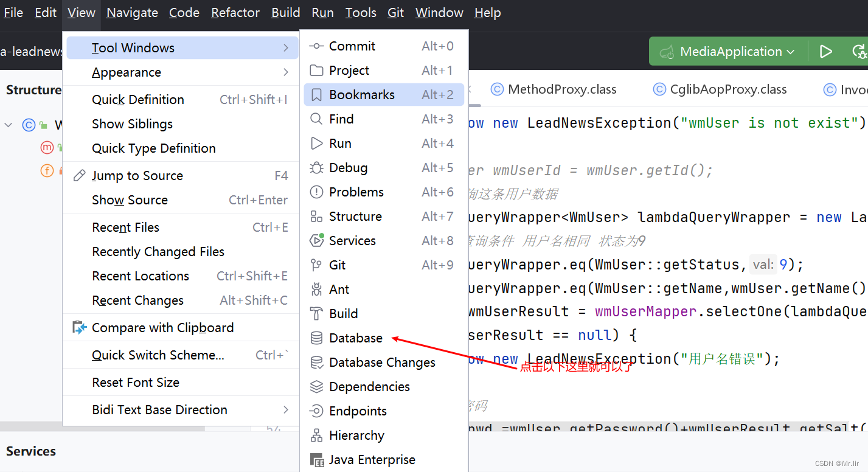Select Recent Changes menu item
This screenshot has width=868, height=472.
pos(181,300)
